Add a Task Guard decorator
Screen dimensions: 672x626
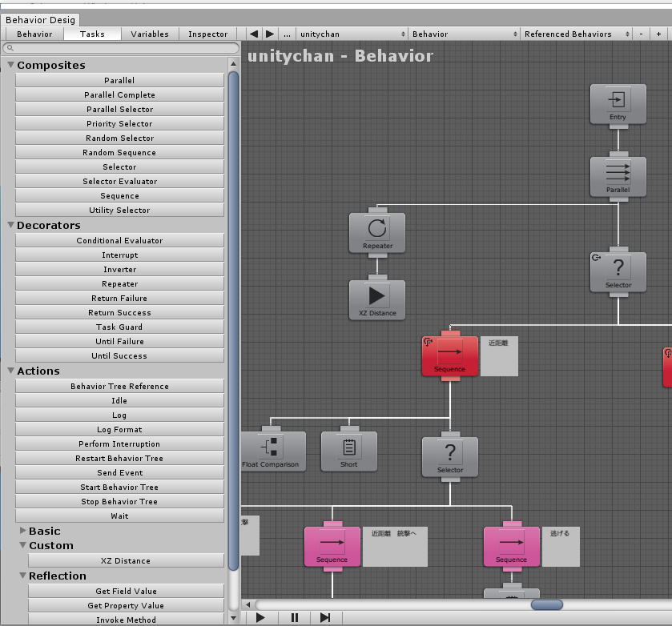click(119, 327)
